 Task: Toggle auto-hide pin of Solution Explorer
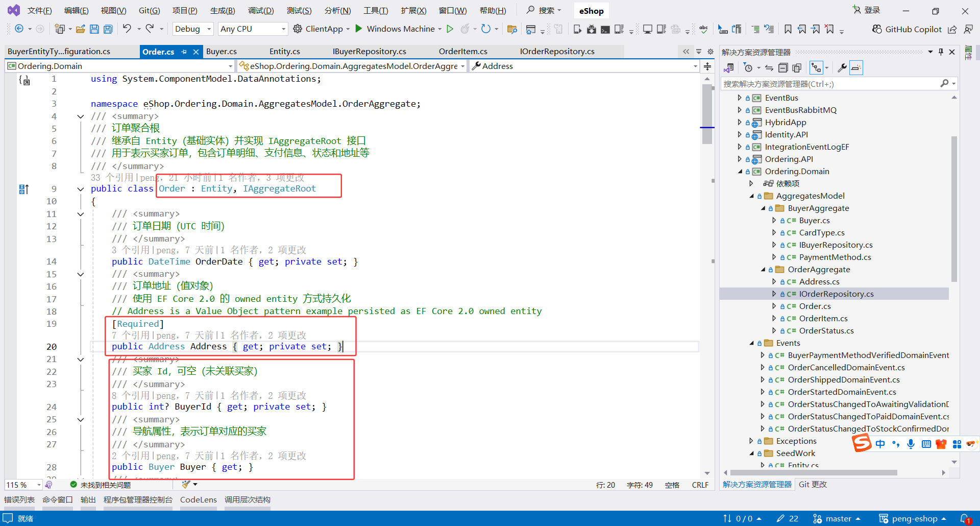click(x=941, y=52)
